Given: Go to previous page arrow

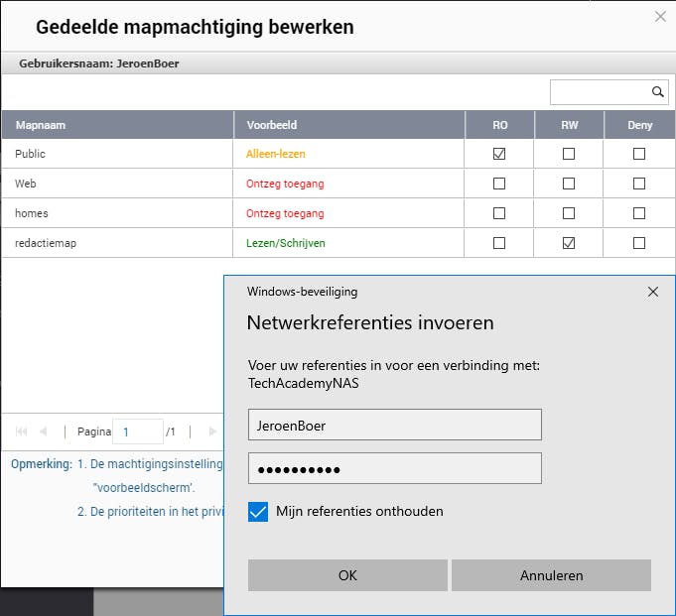Looking at the screenshot, I should 43,431.
